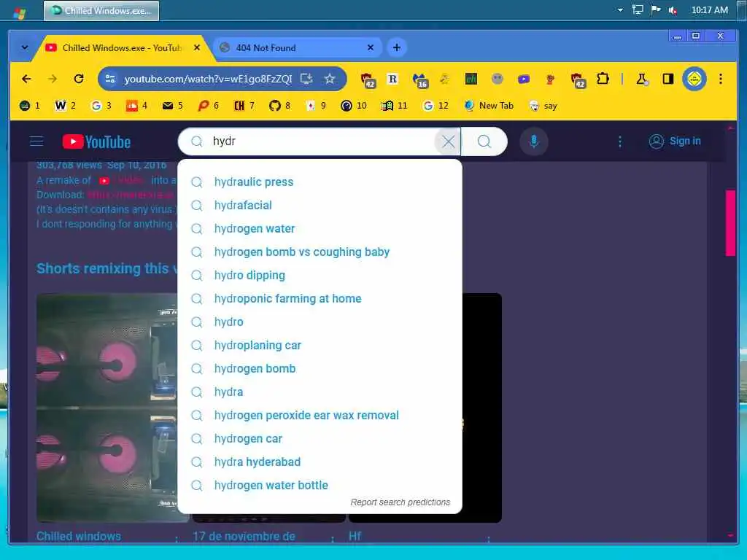Click the Sign in button
This screenshot has width=747, height=560.
click(675, 141)
